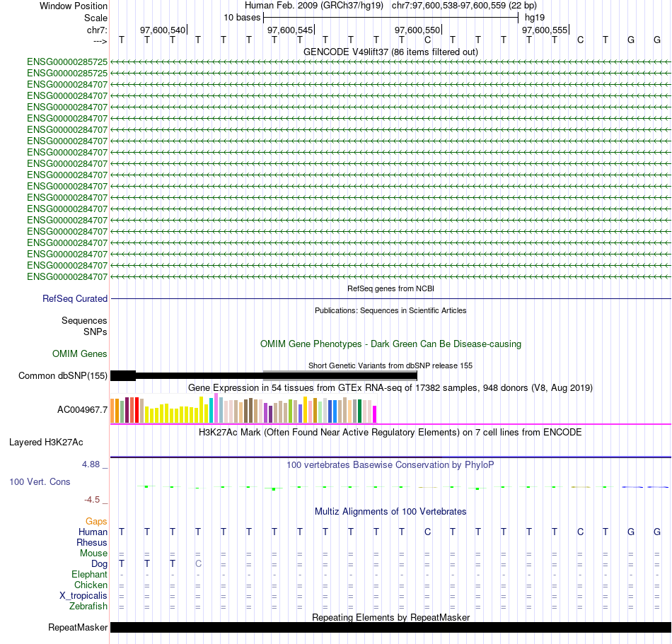
Task: Click the chr7: ruler label
Action: coord(97,30)
